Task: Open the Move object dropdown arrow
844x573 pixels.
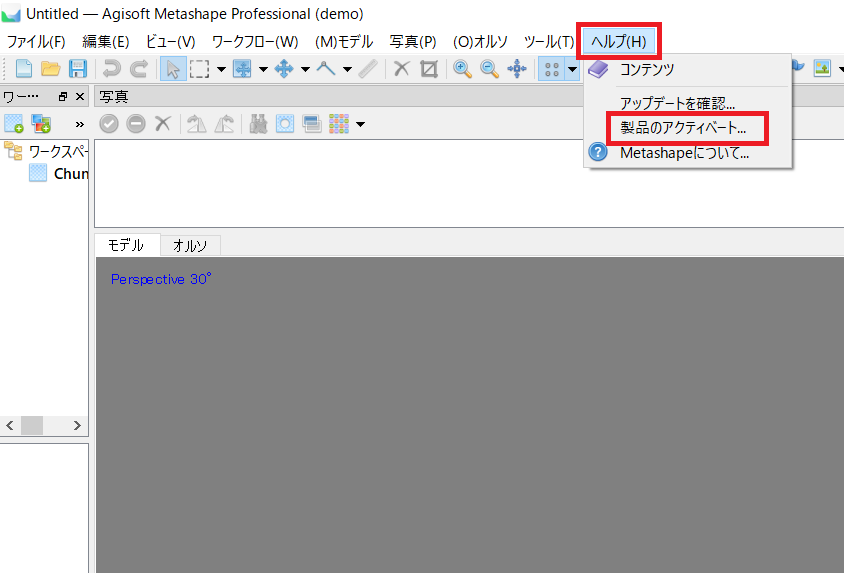Action: click(305, 69)
